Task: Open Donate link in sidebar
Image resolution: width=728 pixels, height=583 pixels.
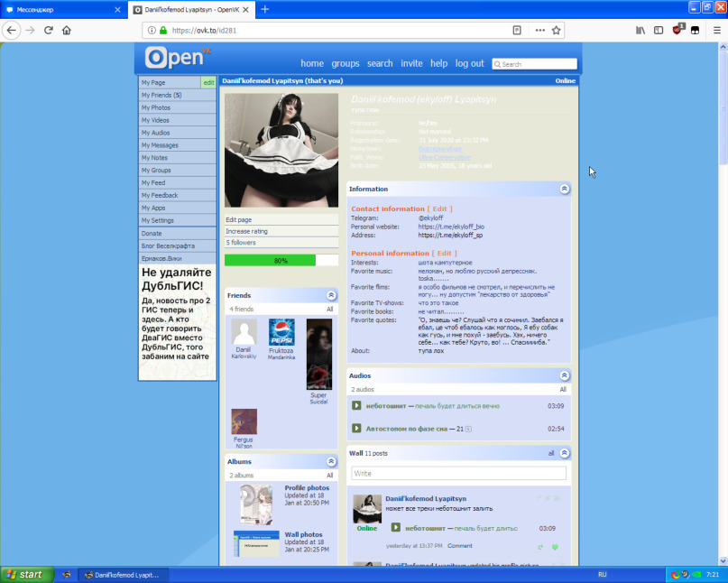Action: point(178,233)
